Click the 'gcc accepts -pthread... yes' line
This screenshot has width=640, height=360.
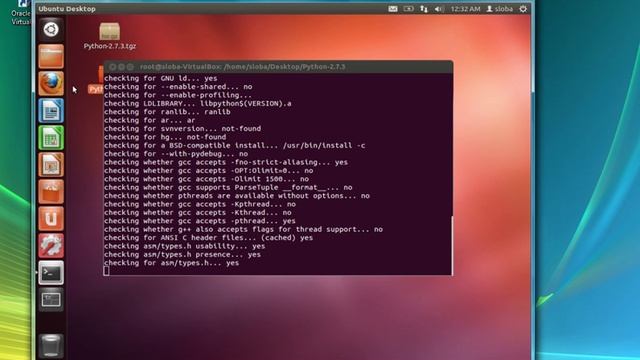[x=200, y=221]
